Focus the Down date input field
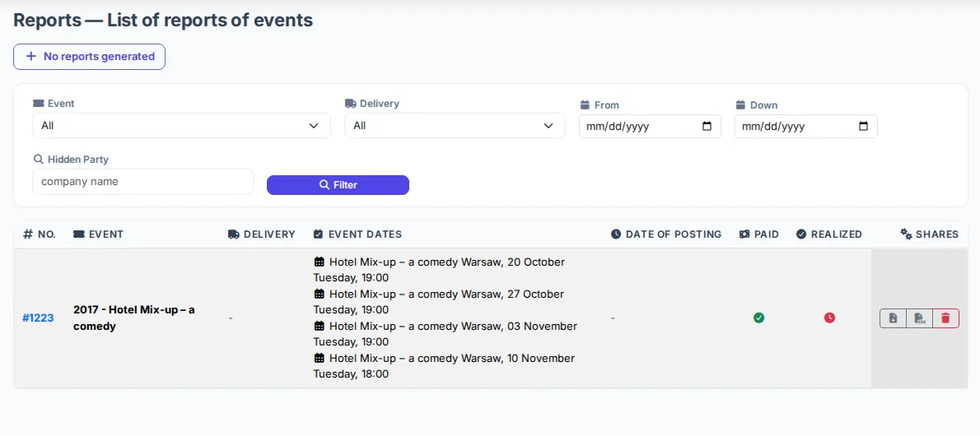The height and width of the screenshot is (436, 980). coord(806,126)
